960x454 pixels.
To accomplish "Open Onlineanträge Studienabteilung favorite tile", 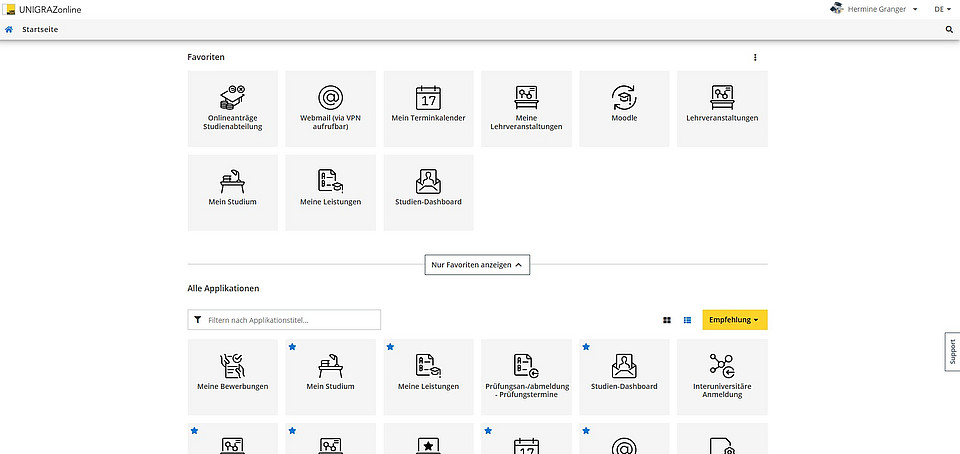I will click(x=233, y=109).
